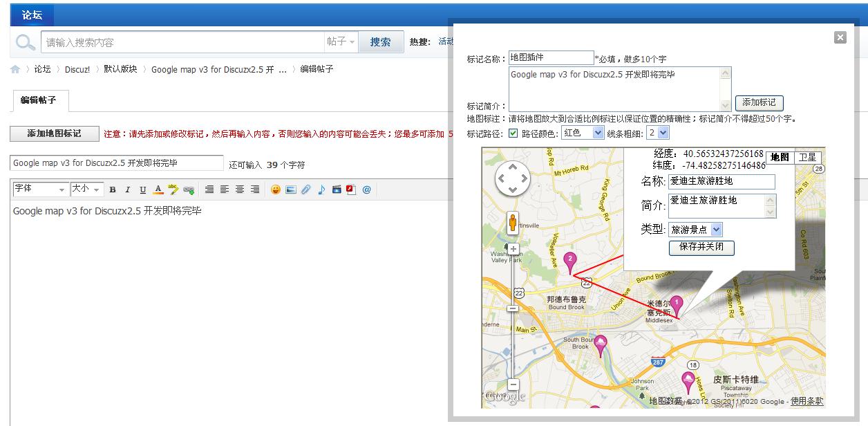
Task: Click the align center icon
Action: point(240,189)
